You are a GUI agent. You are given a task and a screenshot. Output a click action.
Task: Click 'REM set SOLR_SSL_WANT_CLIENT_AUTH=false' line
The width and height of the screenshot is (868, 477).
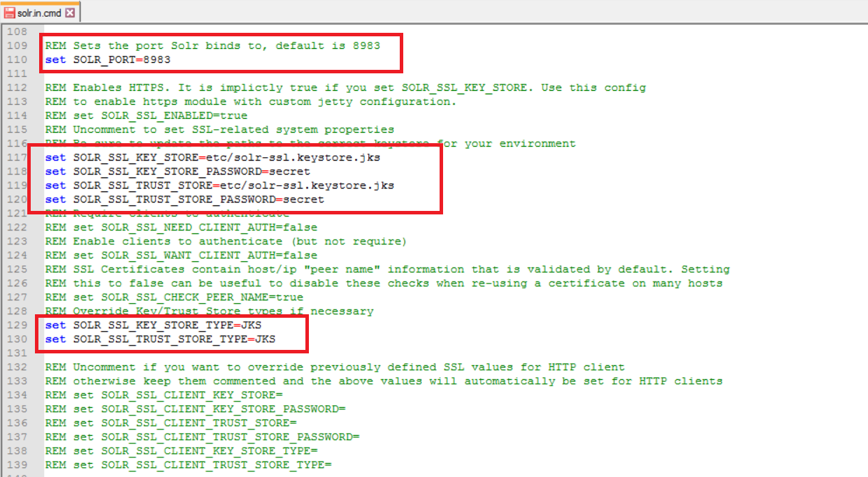click(x=182, y=255)
